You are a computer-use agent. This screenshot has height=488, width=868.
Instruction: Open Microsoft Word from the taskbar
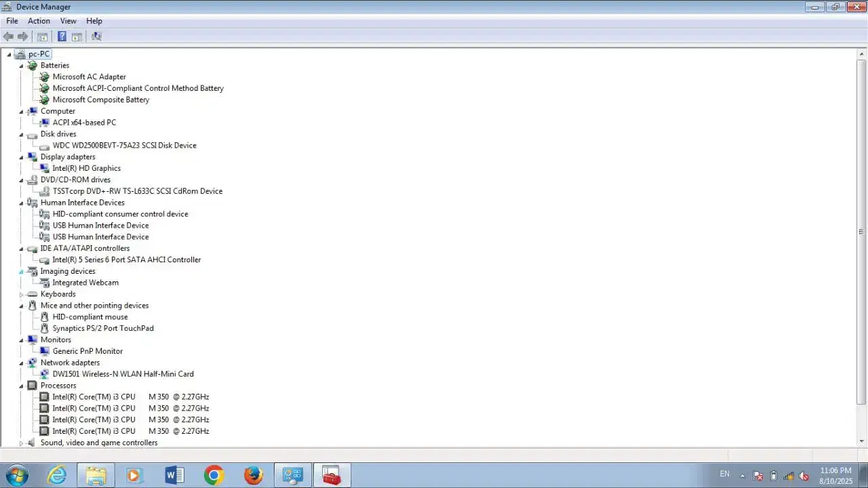click(x=174, y=476)
